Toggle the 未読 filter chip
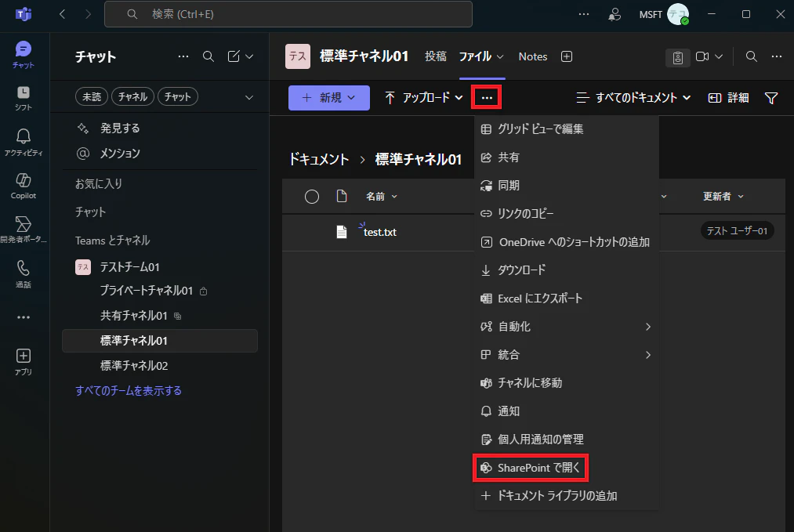This screenshot has width=794, height=532. [92, 96]
